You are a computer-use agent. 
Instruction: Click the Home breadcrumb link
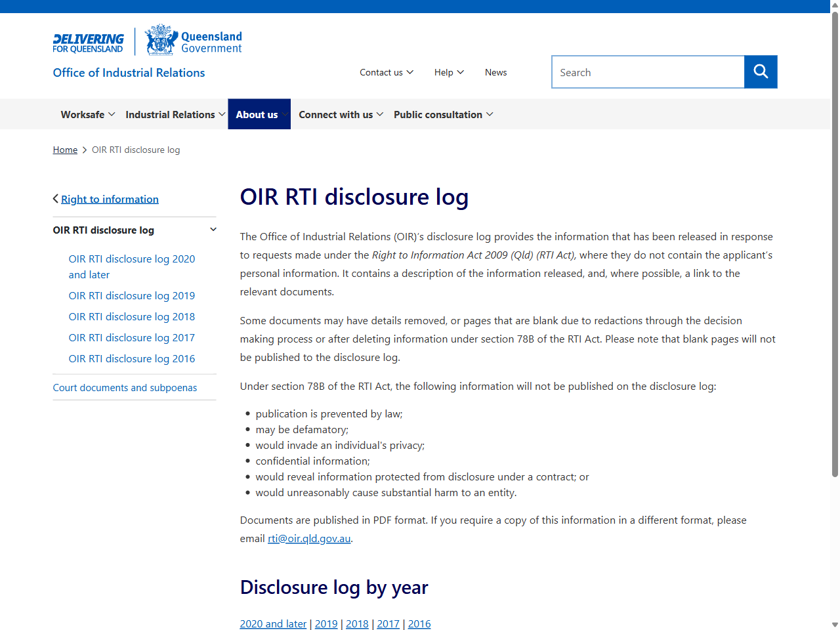point(64,150)
